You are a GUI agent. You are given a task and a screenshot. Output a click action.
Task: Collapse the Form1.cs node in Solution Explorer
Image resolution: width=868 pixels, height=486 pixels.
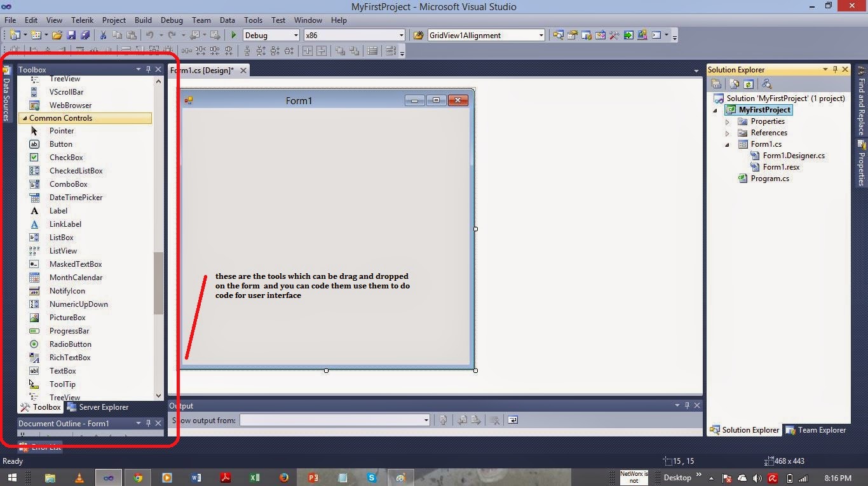click(728, 144)
